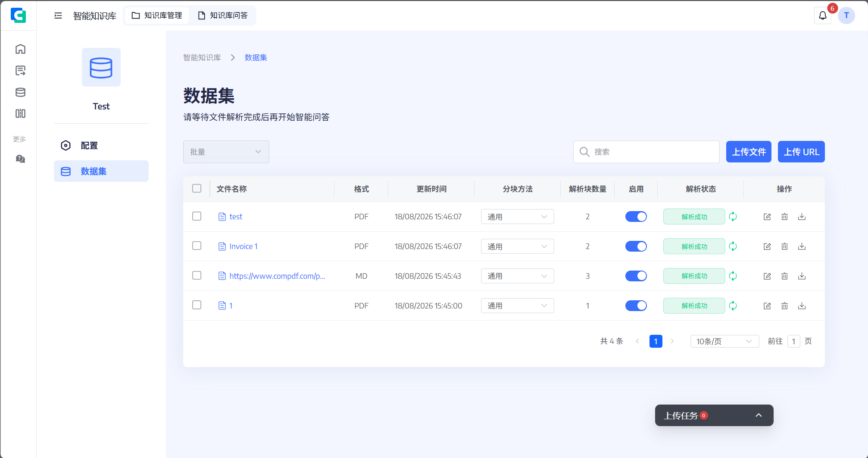Screen dimensions: 868x458
Task: Re-parse Invoice 1 with refresh icon
Action: click(733, 246)
